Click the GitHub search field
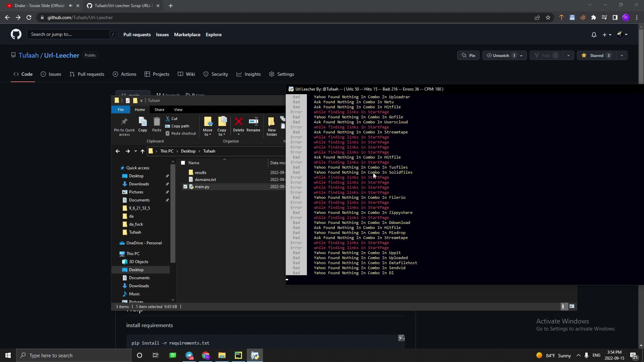Viewport: 644px width, 362px height. 72,34
